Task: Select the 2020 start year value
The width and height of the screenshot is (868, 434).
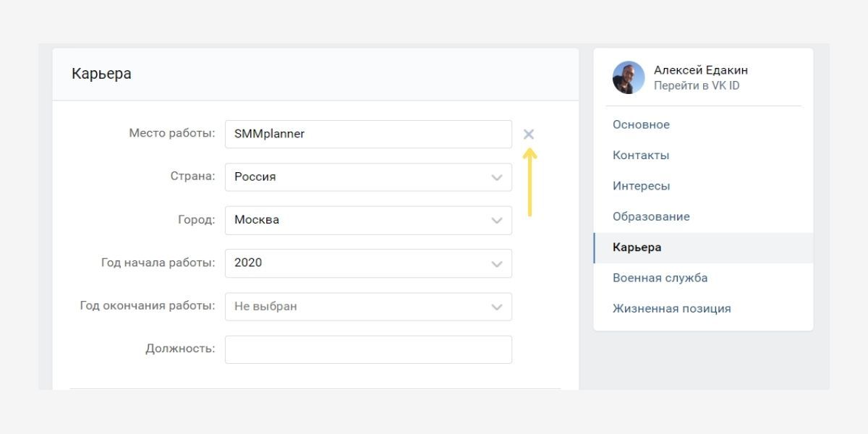Action: pyautogui.click(x=248, y=263)
